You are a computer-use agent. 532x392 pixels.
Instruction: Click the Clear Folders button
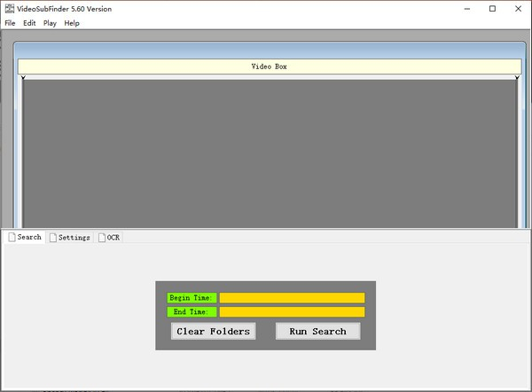(x=214, y=331)
